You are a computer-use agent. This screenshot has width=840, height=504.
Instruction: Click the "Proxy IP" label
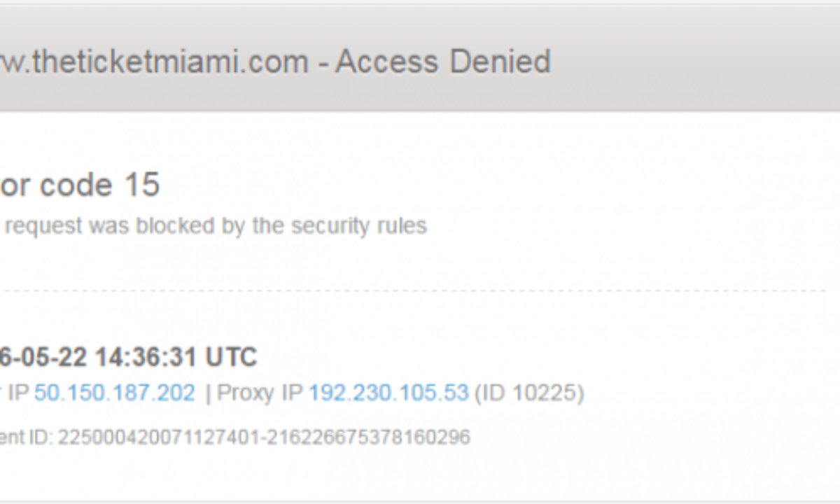coord(260,393)
